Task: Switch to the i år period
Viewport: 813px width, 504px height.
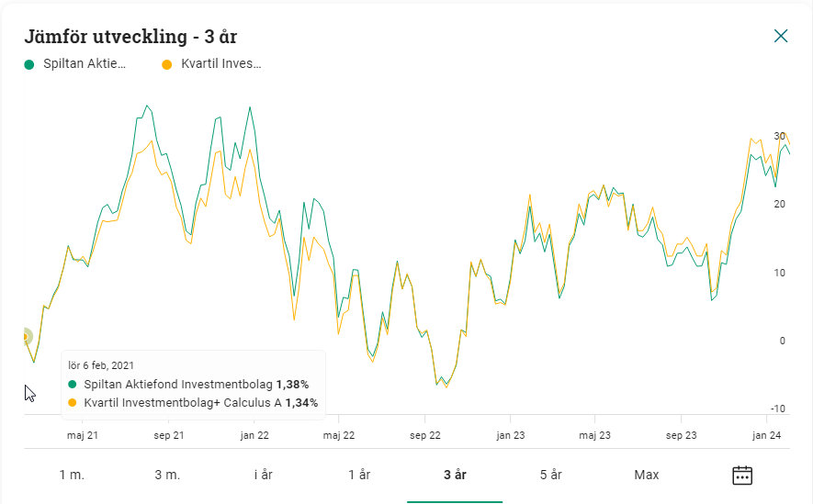Action: pos(264,475)
